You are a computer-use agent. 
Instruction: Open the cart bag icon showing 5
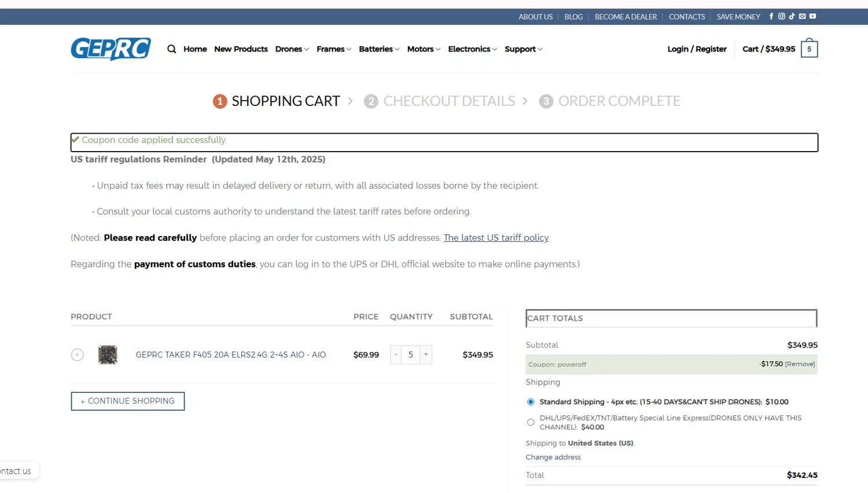pos(809,49)
